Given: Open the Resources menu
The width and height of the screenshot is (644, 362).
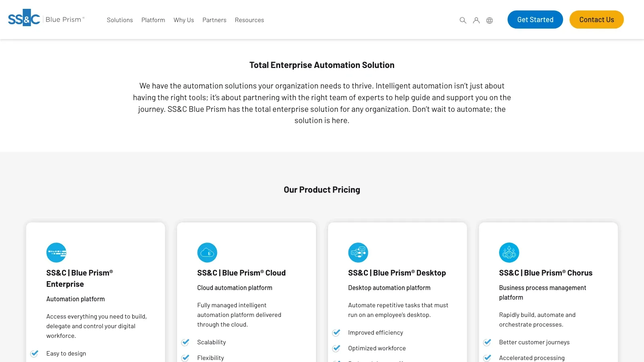Looking at the screenshot, I should pos(250,20).
